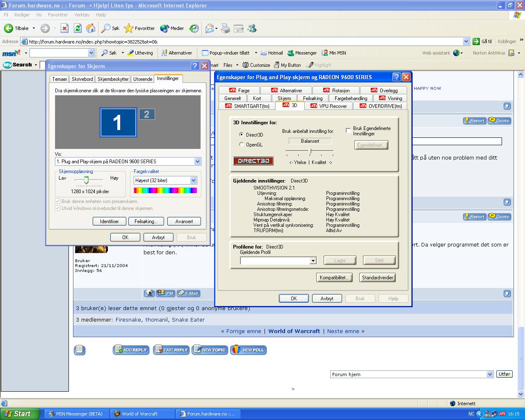Expand the Tilbake history dropdown arrow
This screenshot has height=420, width=525.
pyautogui.click(x=34, y=28)
